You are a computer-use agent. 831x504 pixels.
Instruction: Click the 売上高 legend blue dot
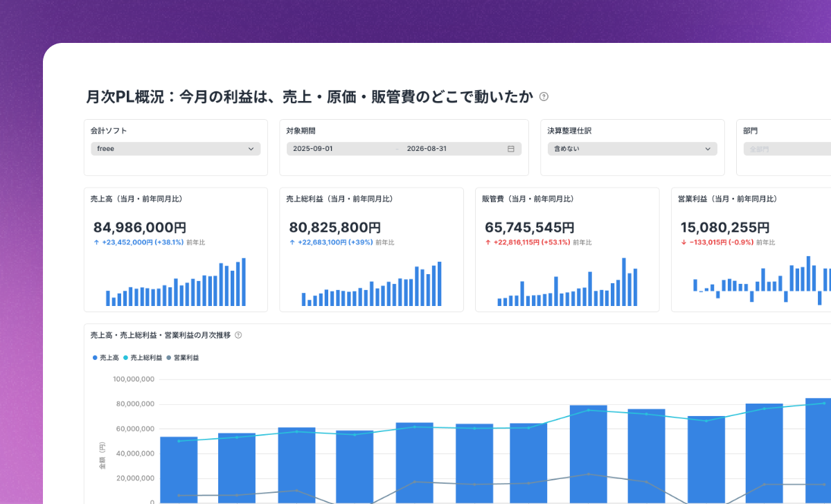coord(95,358)
